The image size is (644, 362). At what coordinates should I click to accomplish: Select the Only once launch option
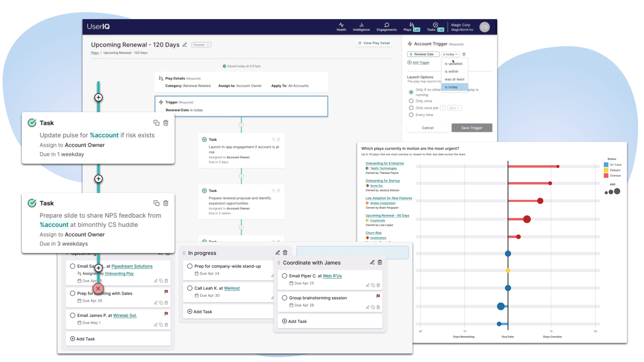click(411, 101)
